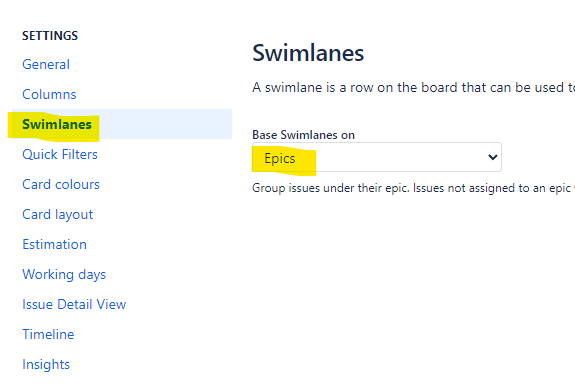Click the Base Swimlanes on label
Image resolution: width=575 pixels, height=386 pixels.
tap(303, 135)
